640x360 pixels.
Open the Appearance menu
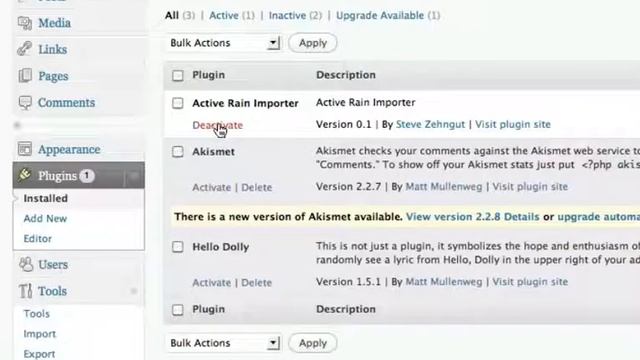[69, 150]
